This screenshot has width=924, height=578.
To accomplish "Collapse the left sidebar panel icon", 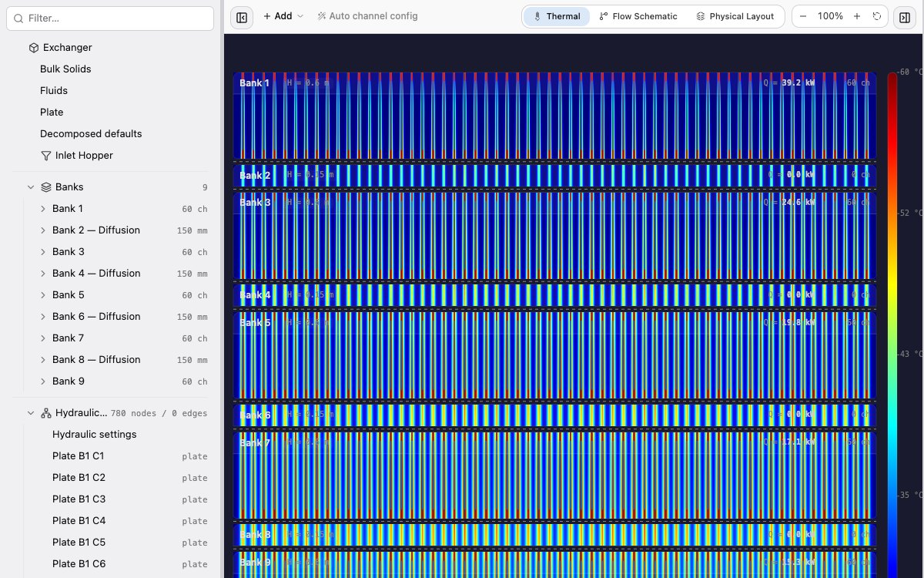I will click(x=242, y=16).
